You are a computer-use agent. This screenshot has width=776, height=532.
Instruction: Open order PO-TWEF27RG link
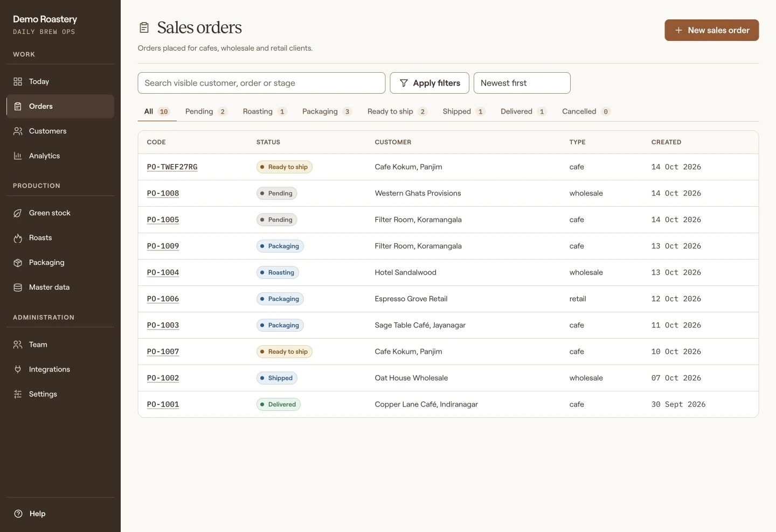pos(172,167)
